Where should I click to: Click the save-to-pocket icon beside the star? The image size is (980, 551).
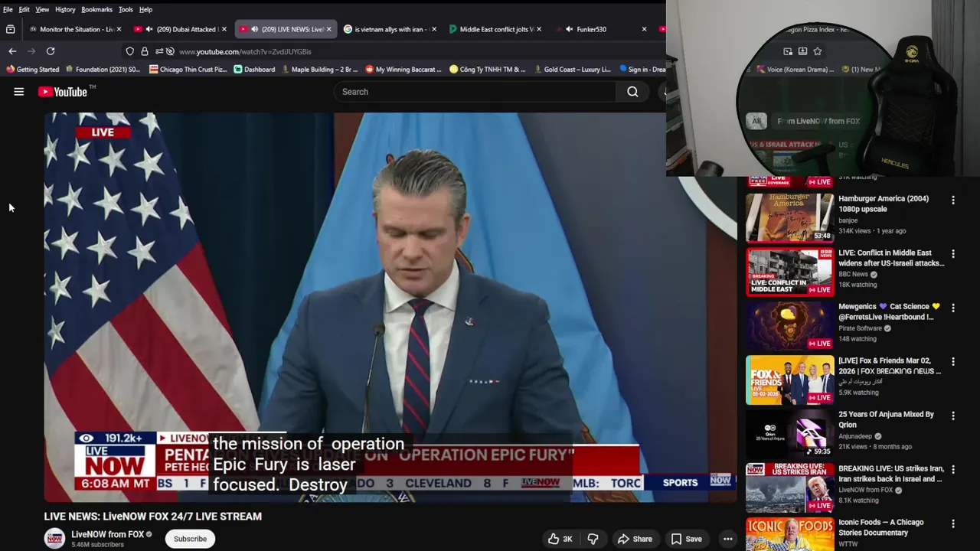pyautogui.click(x=802, y=51)
